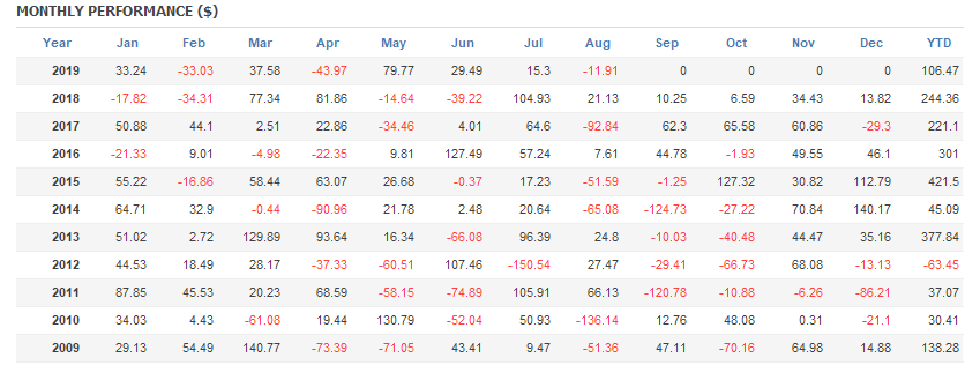Click the Jul 2012 value -150.54

[x=529, y=265]
